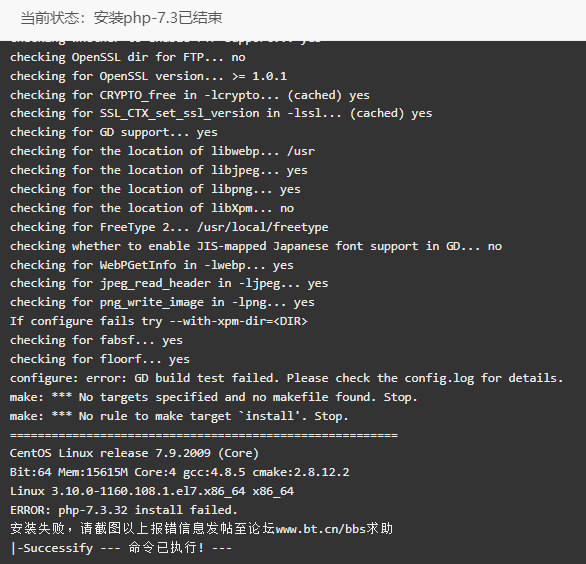
Task: Click the status text 安装php-7.3已结束
Action: [158, 18]
